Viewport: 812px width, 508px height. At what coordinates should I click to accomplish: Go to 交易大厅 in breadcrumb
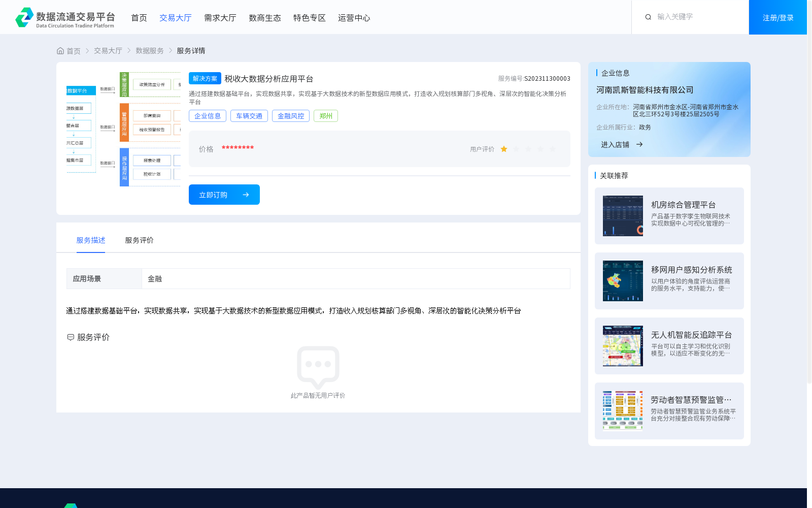tap(108, 51)
